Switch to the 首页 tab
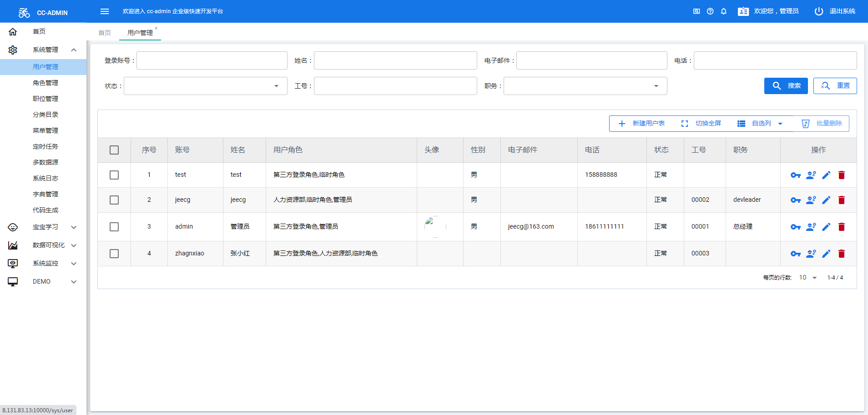This screenshot has width=868, height=415. click(x=105, y=33)
